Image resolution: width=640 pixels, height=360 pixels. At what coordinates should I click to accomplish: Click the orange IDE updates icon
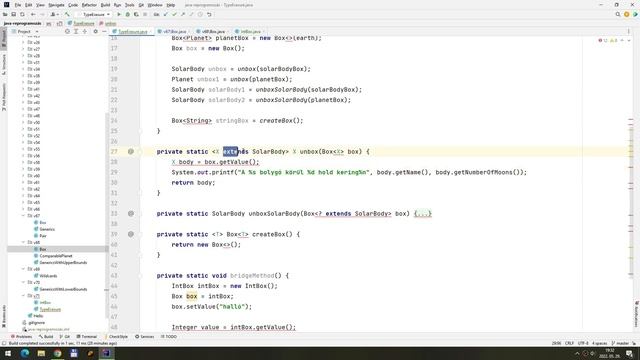pos(627,14)
